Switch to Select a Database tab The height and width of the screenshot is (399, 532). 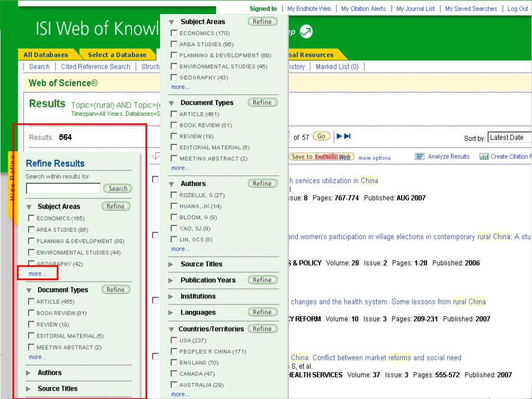117,55
